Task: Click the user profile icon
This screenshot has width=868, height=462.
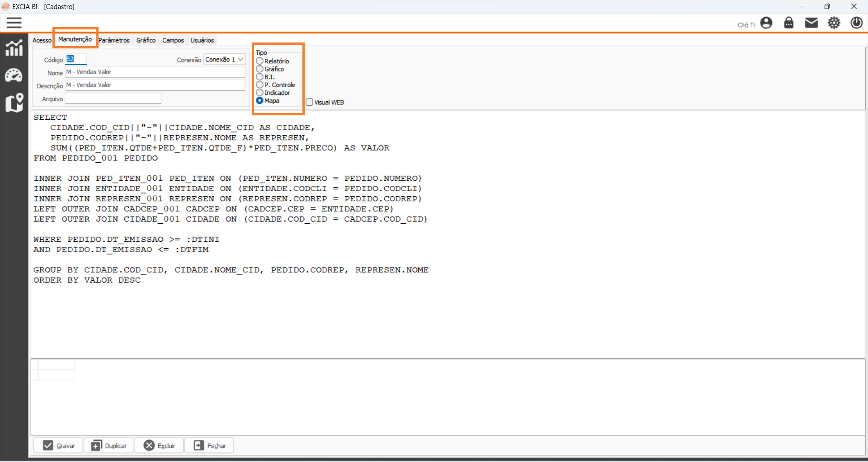Action: coord(766,23)
